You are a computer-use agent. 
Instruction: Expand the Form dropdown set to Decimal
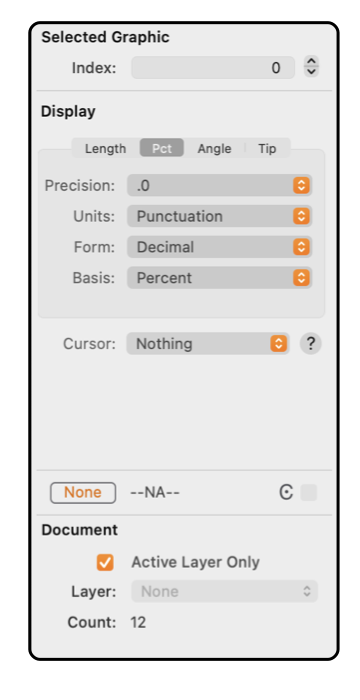[x=219, y=247]
